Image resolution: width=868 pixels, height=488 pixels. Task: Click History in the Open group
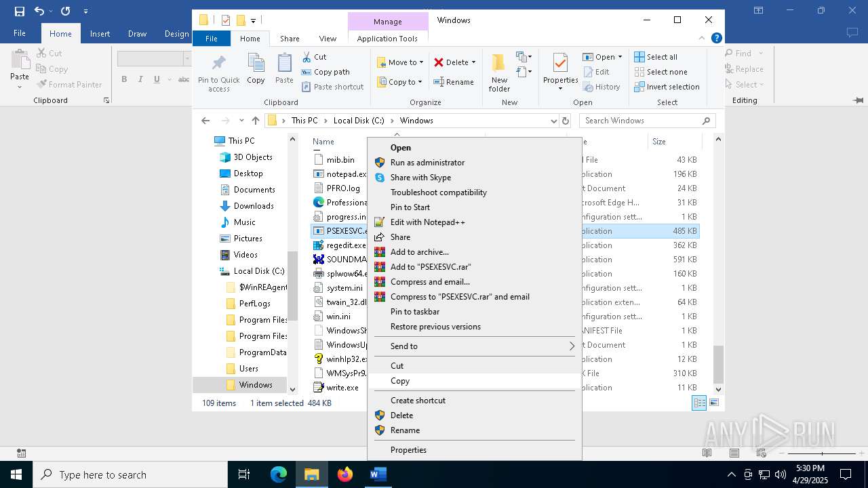pyautogui.click(x=601, y=87)
